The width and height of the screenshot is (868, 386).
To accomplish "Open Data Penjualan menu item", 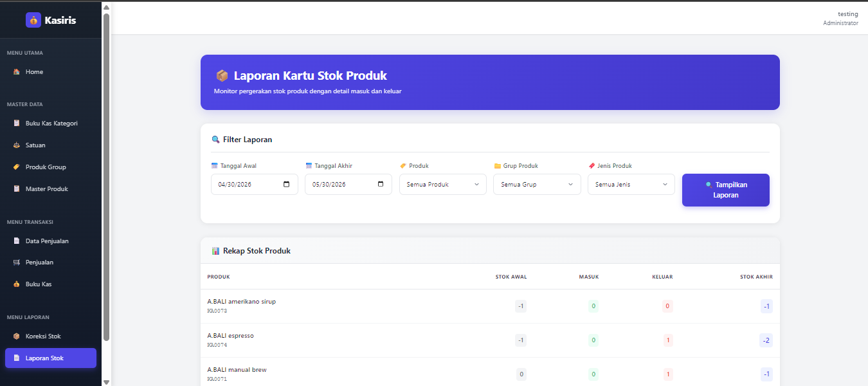I will pyautogui.click(x=51, y=241).
